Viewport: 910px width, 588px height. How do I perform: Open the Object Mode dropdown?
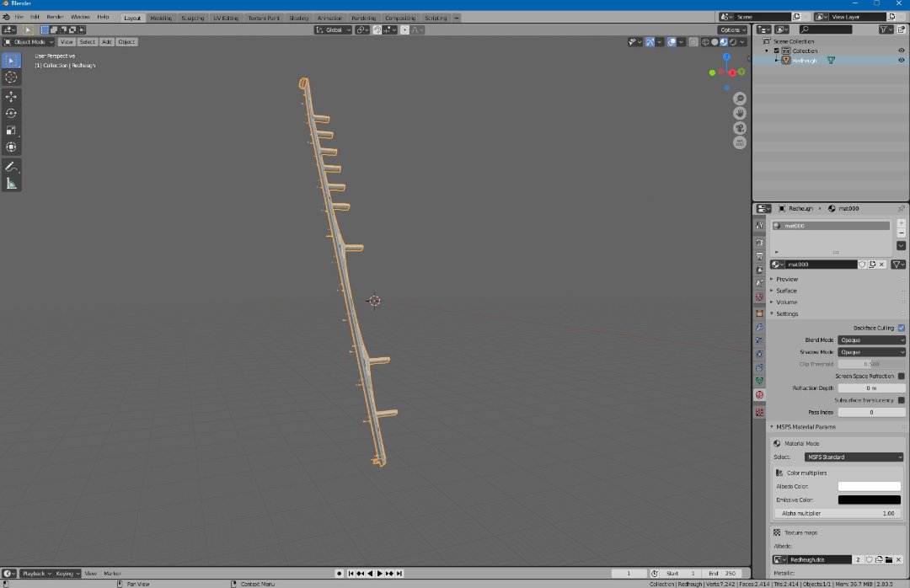tap(29, 42)
